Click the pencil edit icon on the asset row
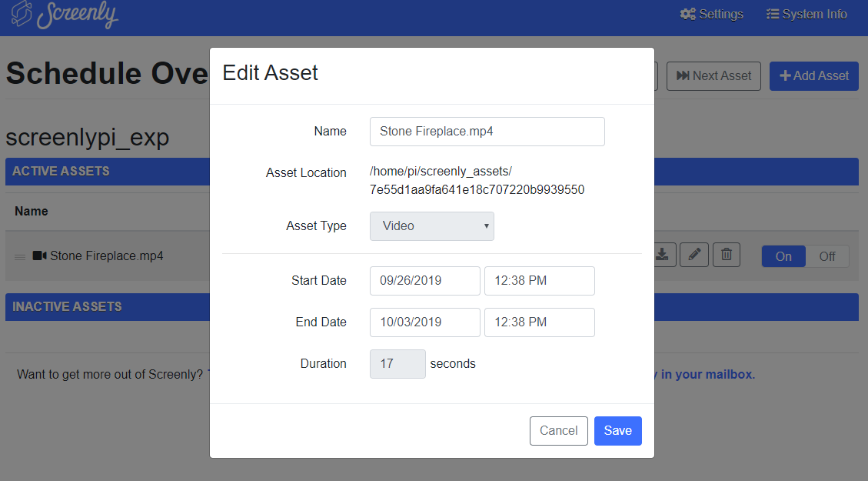This screenshot has height=481, width=868. pos(694,254)
